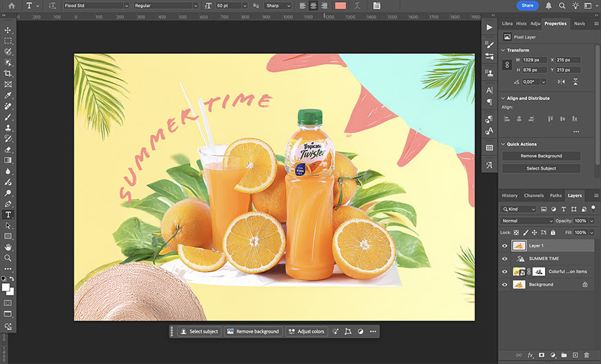Open the Normal blend mode dropdown

click(528, 221)
